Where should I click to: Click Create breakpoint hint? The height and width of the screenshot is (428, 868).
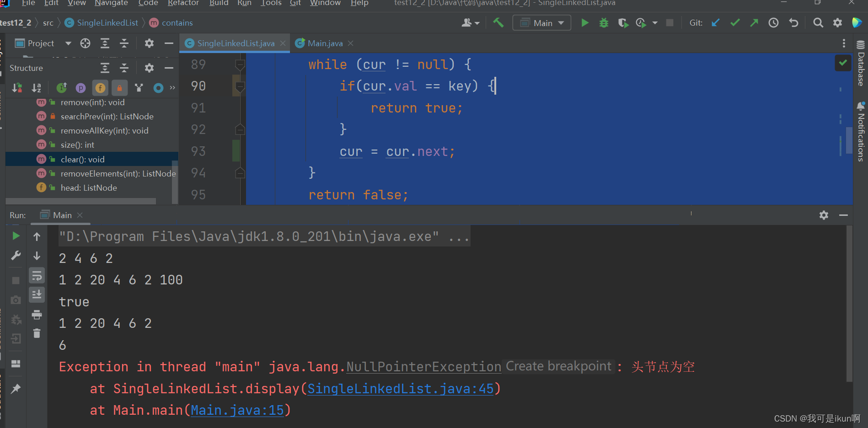[558, 366]
